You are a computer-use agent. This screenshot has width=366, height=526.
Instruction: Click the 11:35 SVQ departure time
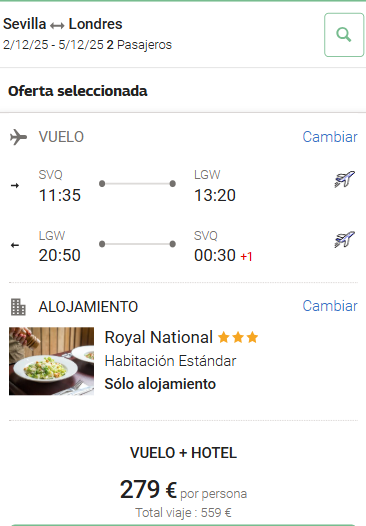pyautogui.click(x=60, y=195)
